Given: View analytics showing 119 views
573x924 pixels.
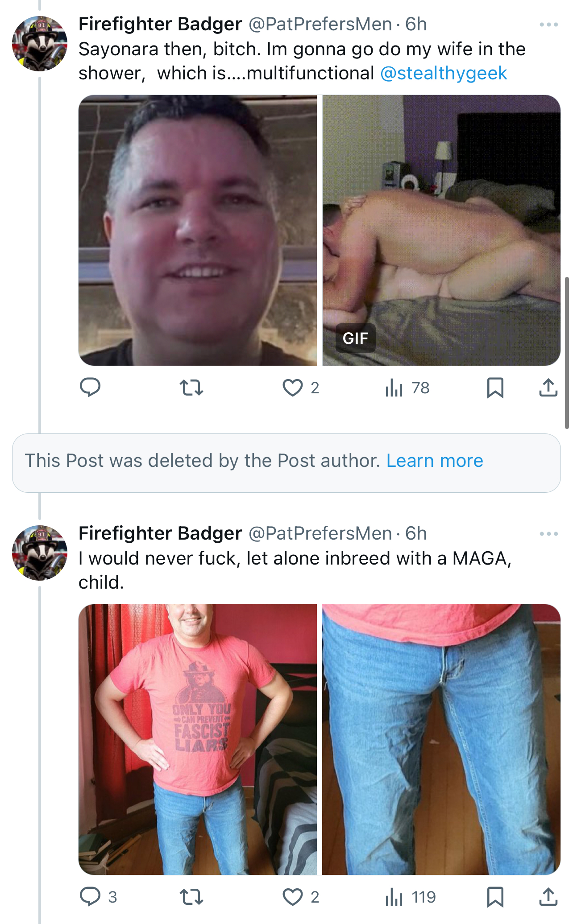Looking at the screenshot, I should tap(410, 897).
